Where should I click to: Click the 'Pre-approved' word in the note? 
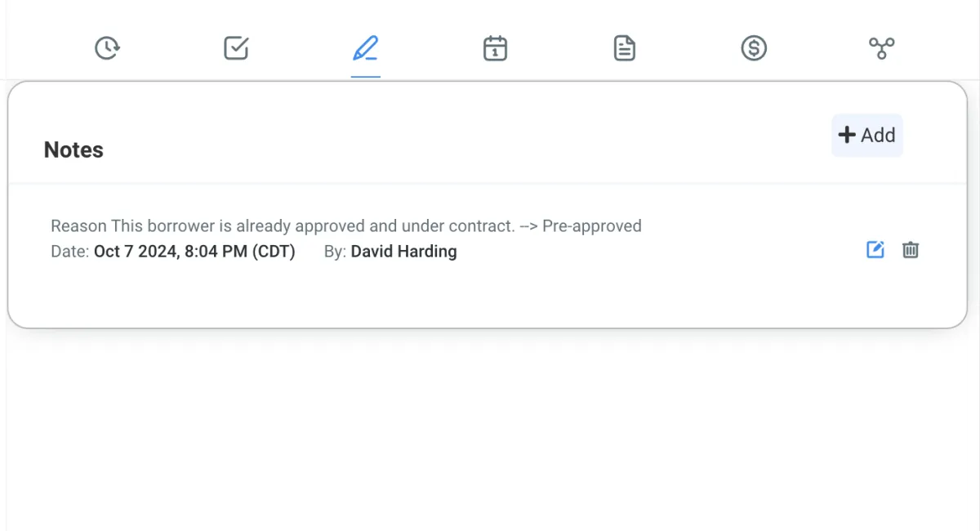[592, 225]
